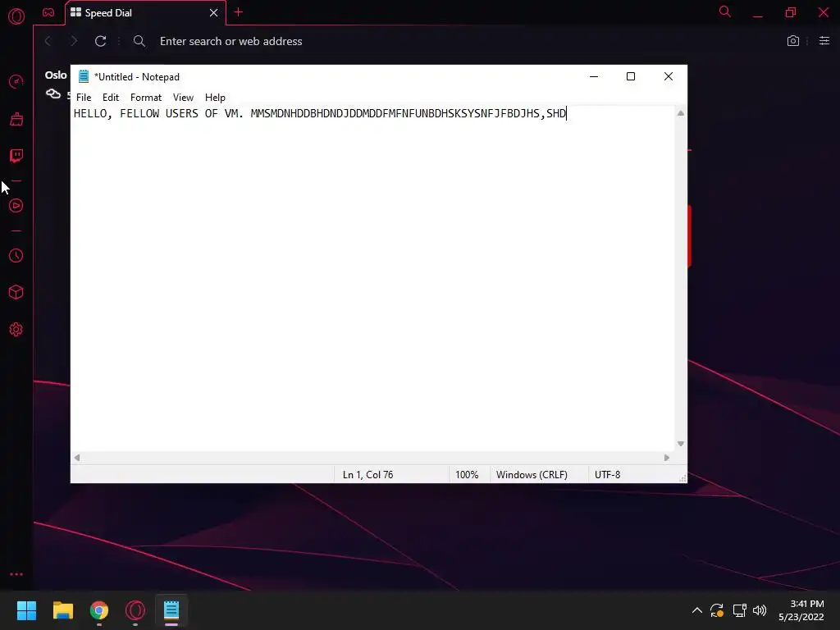840x630 pixels.
Task: Open the Notepad Help menu
Action: [215, 98]
